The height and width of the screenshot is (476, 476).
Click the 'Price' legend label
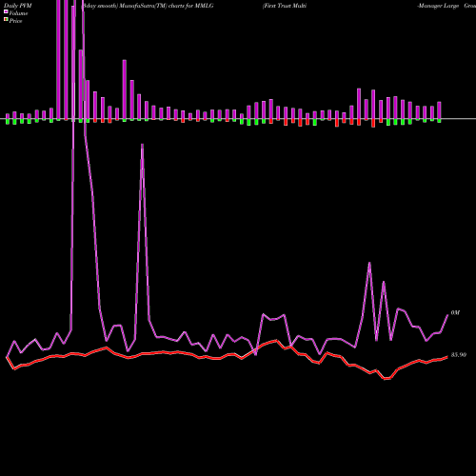coord(15,21)
